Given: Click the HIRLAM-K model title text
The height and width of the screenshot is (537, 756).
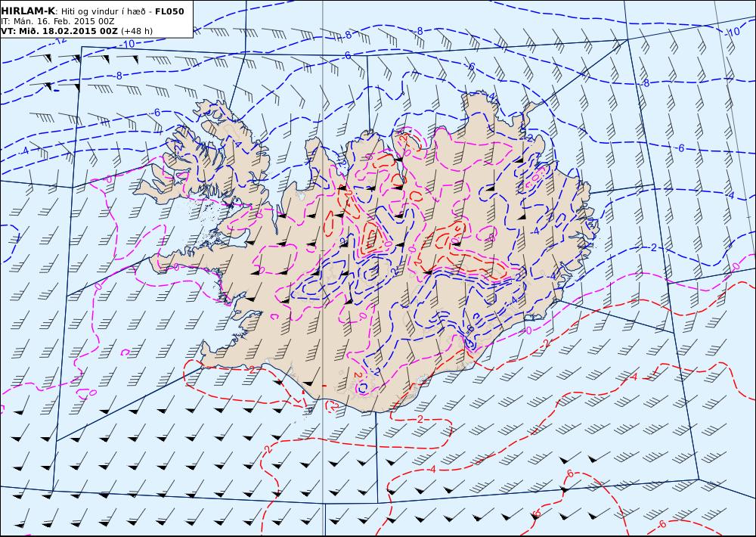Looking at the screenshot, I should pos(28,11).
